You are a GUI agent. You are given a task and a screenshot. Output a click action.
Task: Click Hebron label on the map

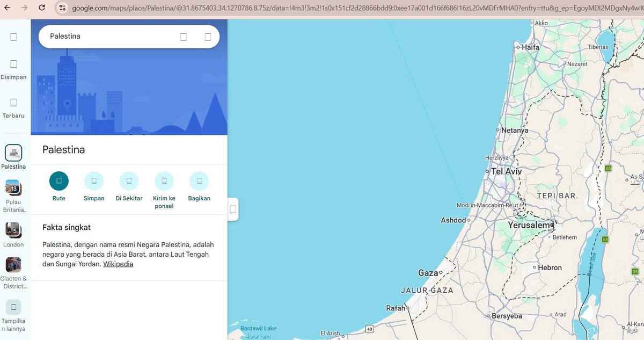(550, 267)
